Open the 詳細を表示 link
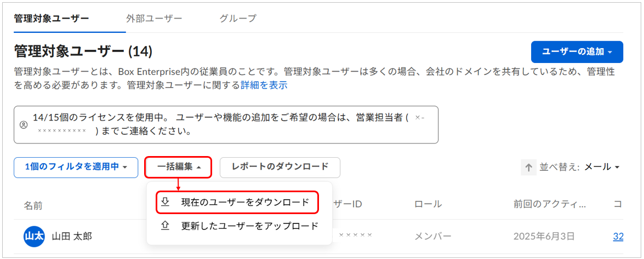 (264, 85)
